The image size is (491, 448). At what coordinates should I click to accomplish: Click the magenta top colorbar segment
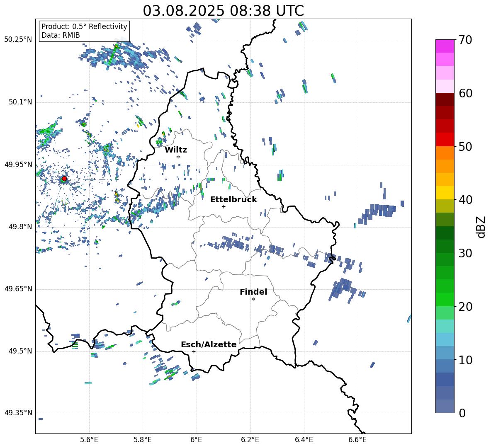pos(445,46)
